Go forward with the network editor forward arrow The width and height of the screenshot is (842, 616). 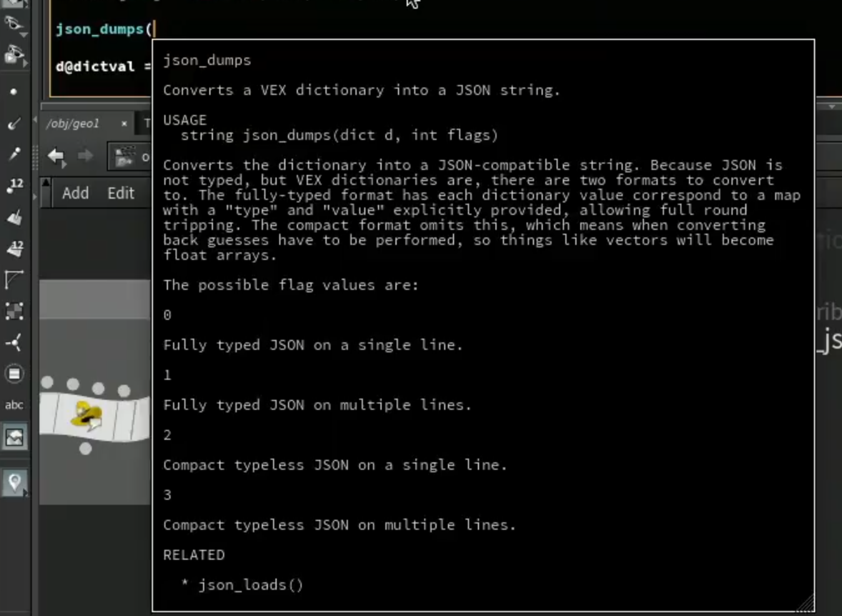[85, 156]
